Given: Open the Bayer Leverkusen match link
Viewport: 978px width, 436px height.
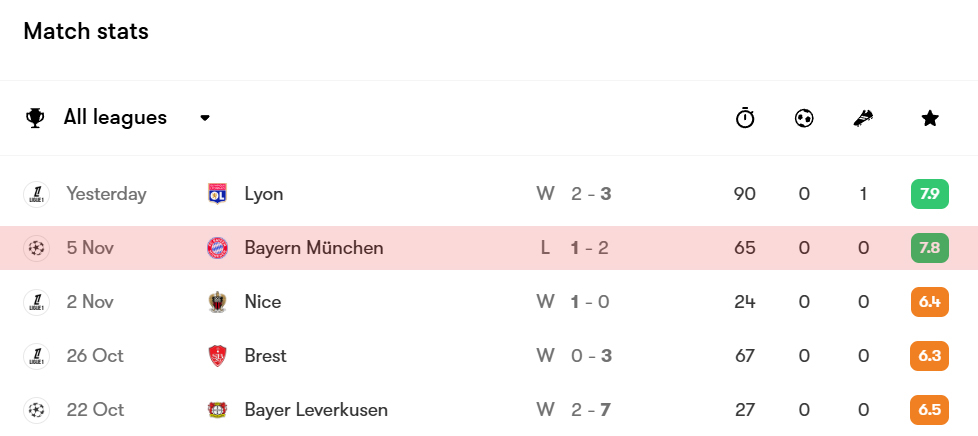Looking at the screenshot, I should (316, 410).
